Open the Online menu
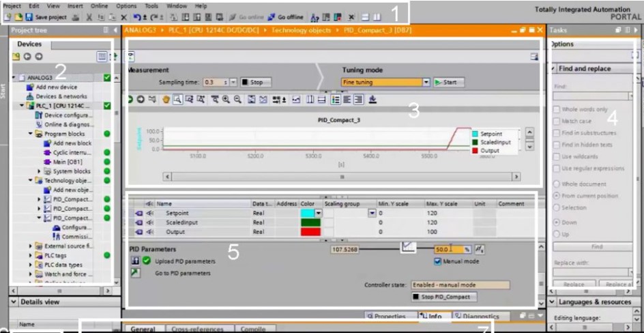The image size is (644, 333). pyautogui.click(x=99, y=5)
